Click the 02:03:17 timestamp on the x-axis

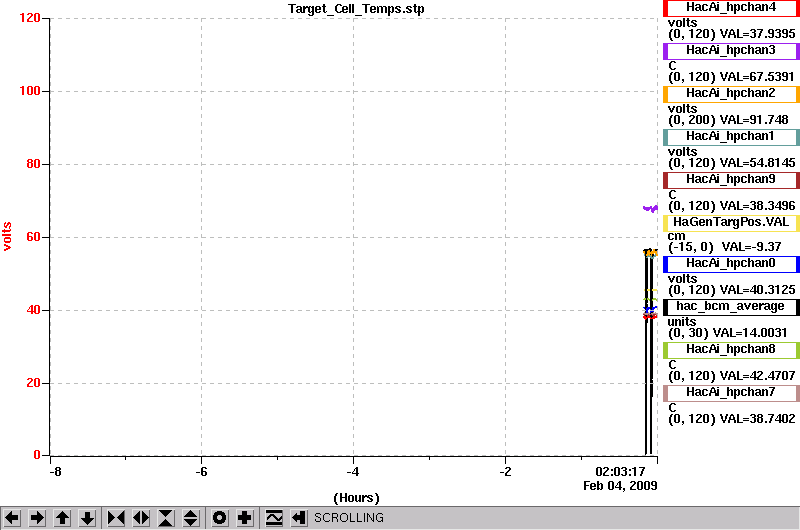[x=620, y=471]
